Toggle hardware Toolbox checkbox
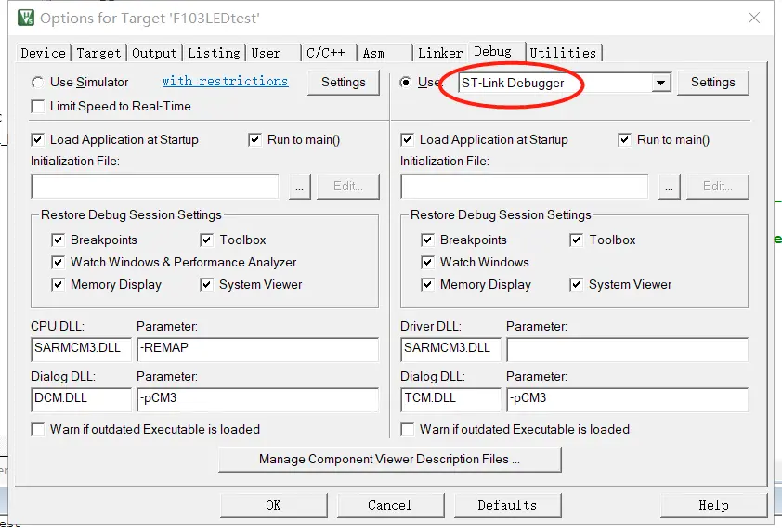 click(x=576, y=240)
